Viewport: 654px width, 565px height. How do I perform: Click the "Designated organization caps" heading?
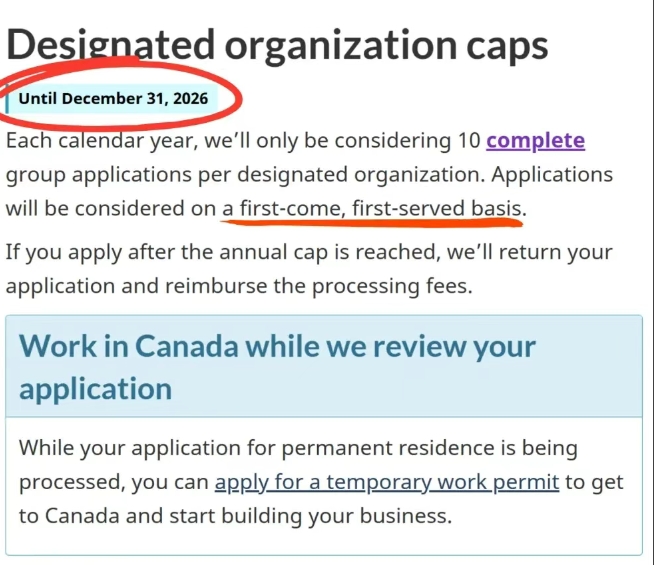277,45
